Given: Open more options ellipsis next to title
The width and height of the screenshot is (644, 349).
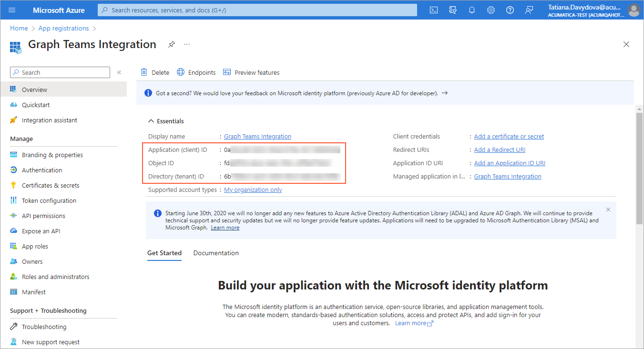Looking at the screenshot, I should coord(187,44).
